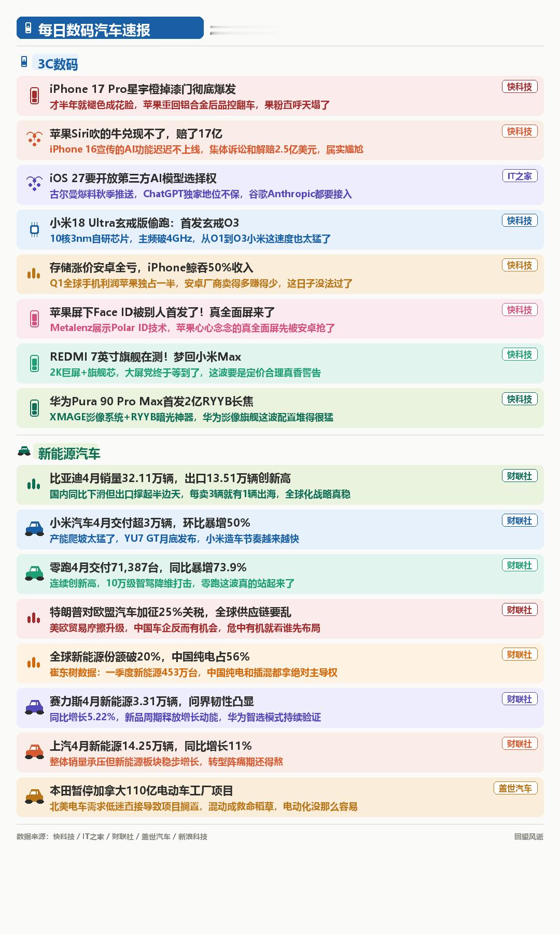Click the brown car icon on 本田暂停 card
The height and width of the screenshot is (934, 560).
click(x=34, y=796)
